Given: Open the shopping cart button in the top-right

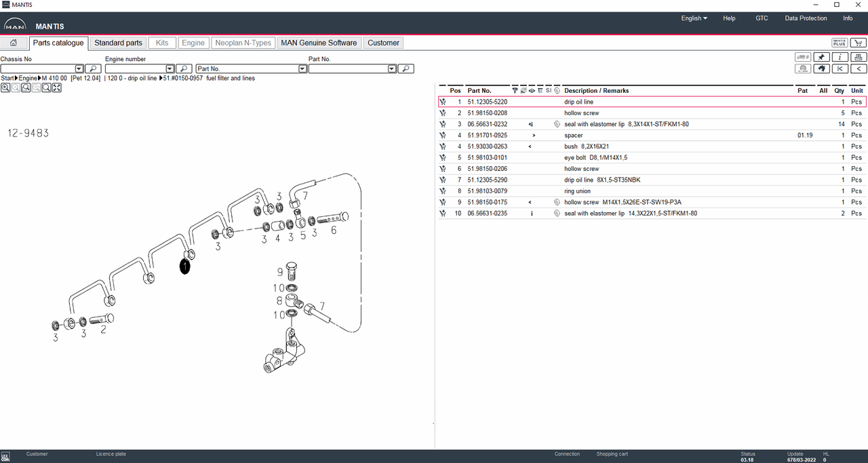Looking at the screenshot, I should point(858,43).
